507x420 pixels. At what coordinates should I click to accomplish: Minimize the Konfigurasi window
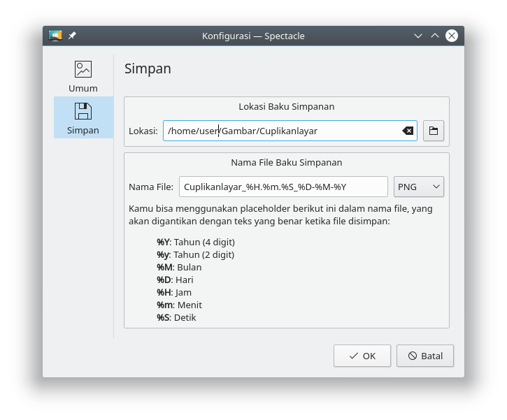click(418, 36)
